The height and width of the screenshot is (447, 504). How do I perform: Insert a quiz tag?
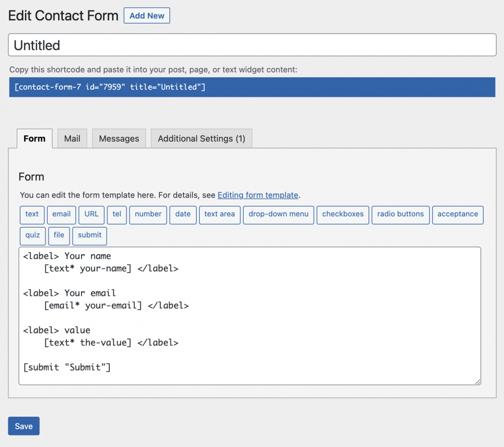click(32, 236)
